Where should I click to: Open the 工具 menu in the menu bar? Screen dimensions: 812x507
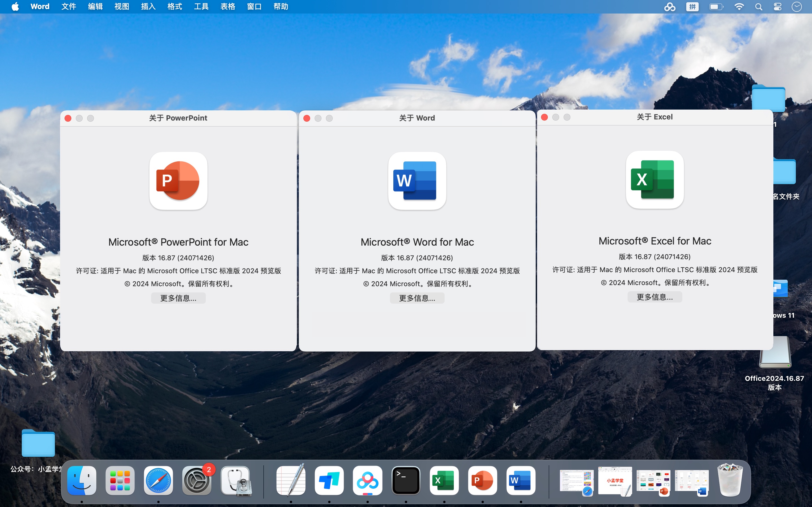[201, 6]
